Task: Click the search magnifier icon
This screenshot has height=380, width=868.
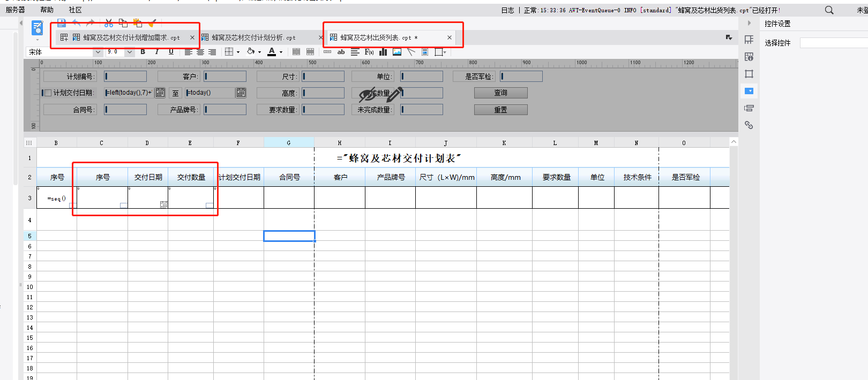Action: point(829,10)
